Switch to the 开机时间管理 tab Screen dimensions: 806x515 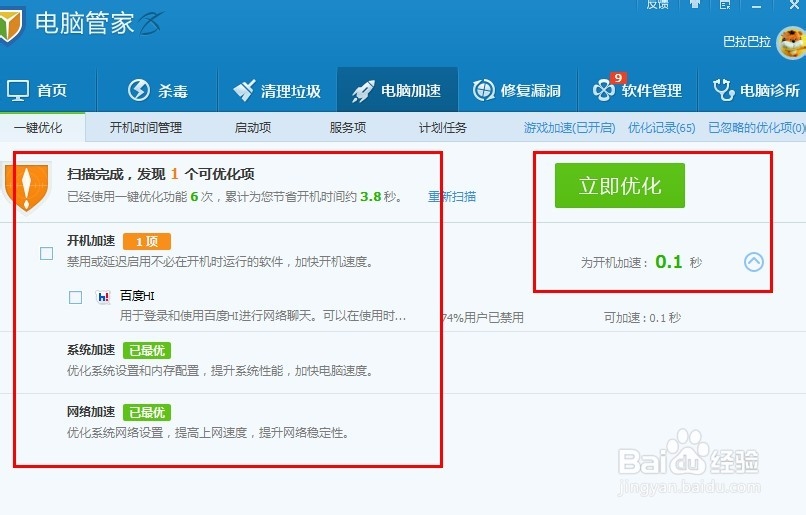tap(146, 127)
